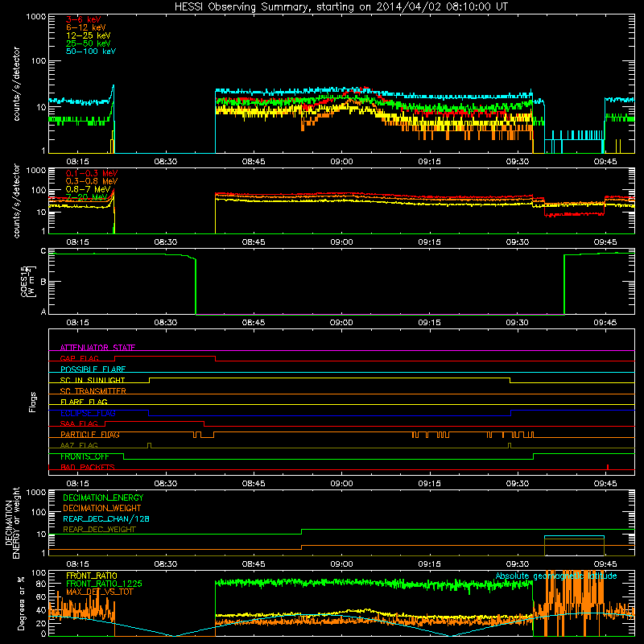Select the DECIMATION_ENERGY legend label
The width and height of the screenshot is (644, 644).
(x=103, y=497)
